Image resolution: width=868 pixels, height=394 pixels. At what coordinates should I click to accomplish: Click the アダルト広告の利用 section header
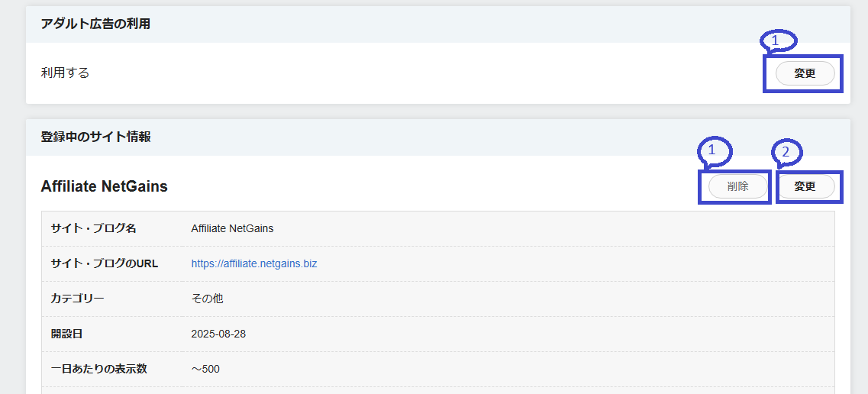[95, 24]
